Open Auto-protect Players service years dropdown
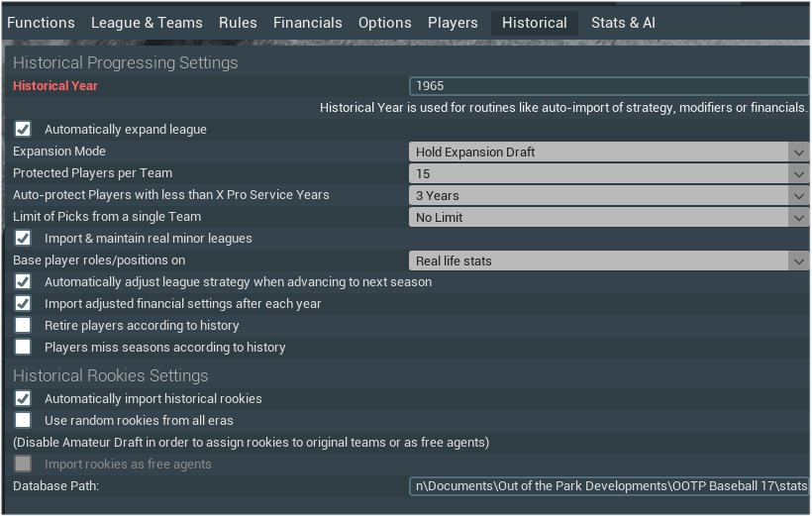The image size is (812, 516). pos(608,196)
